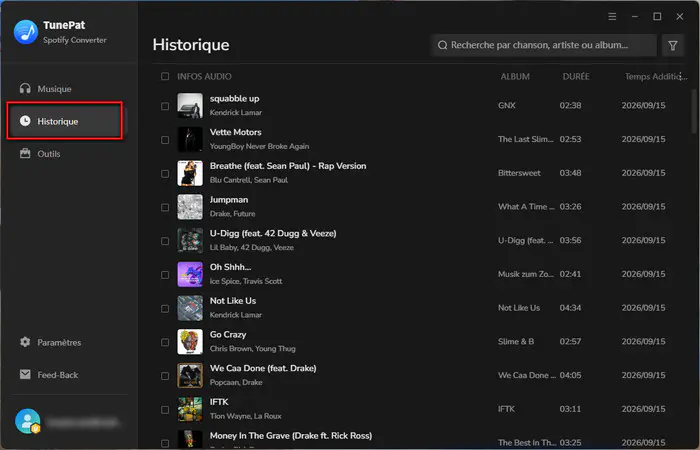Viewport: 700px width, 450px height.
Task: Click the Slime & B album cell
Action: [x=516, y=342]
